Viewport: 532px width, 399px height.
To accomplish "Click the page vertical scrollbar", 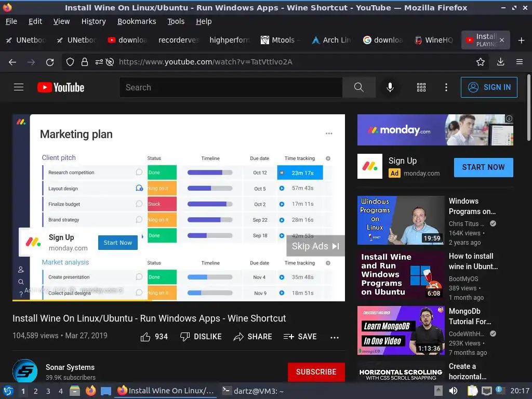I will coord(528,107).
